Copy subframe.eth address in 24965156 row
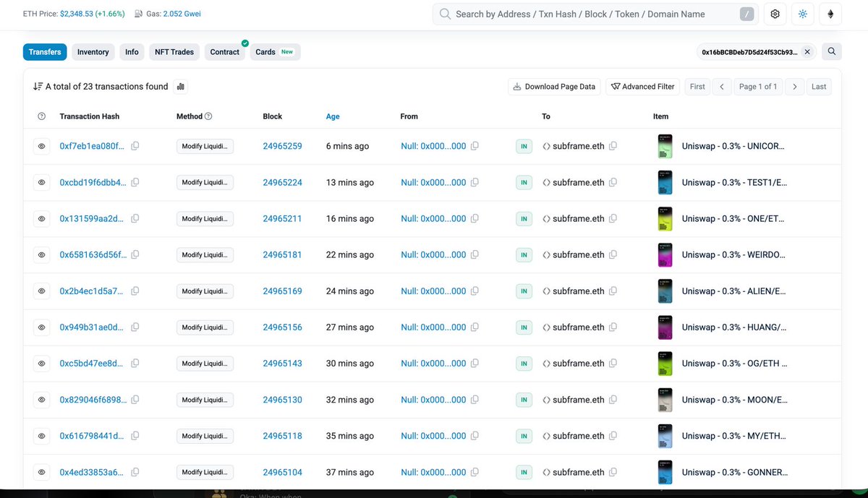 click(x=613, y=327)
